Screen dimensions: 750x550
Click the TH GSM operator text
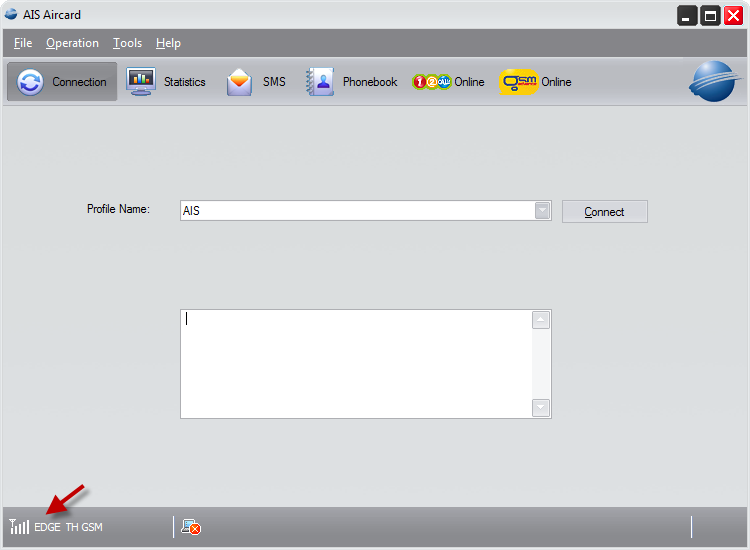[84, 527]
